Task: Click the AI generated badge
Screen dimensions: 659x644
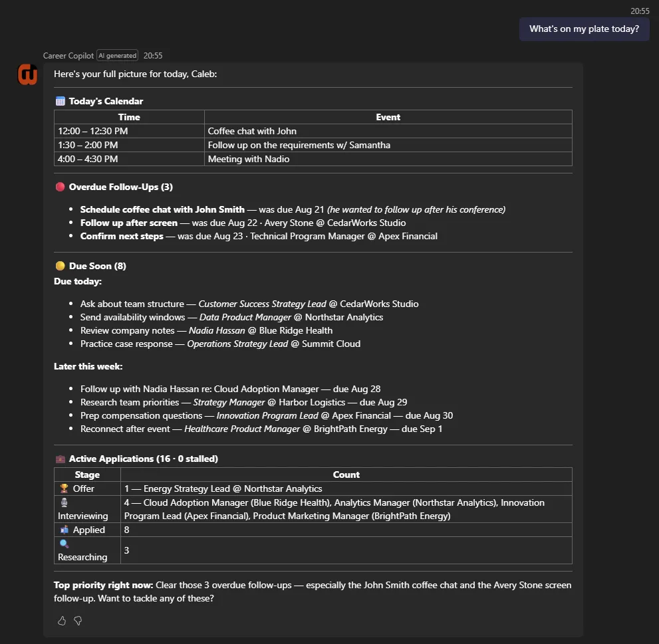Action: pos(117,55)
